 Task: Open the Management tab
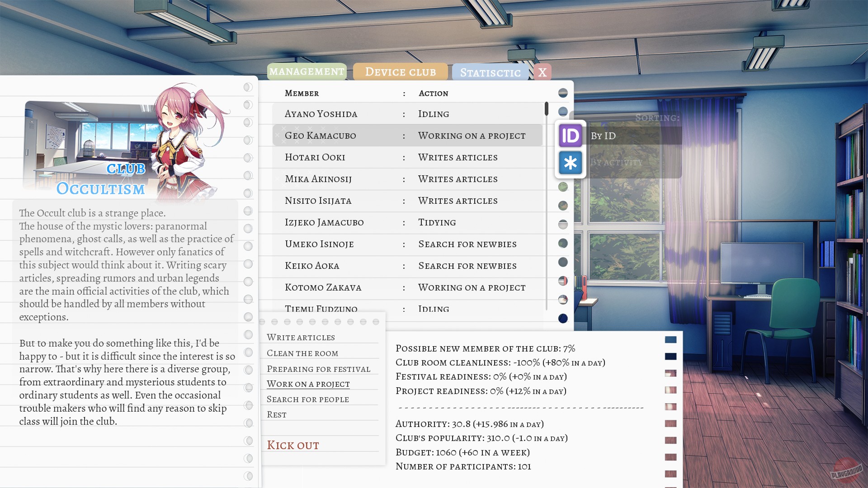point(307,71)
